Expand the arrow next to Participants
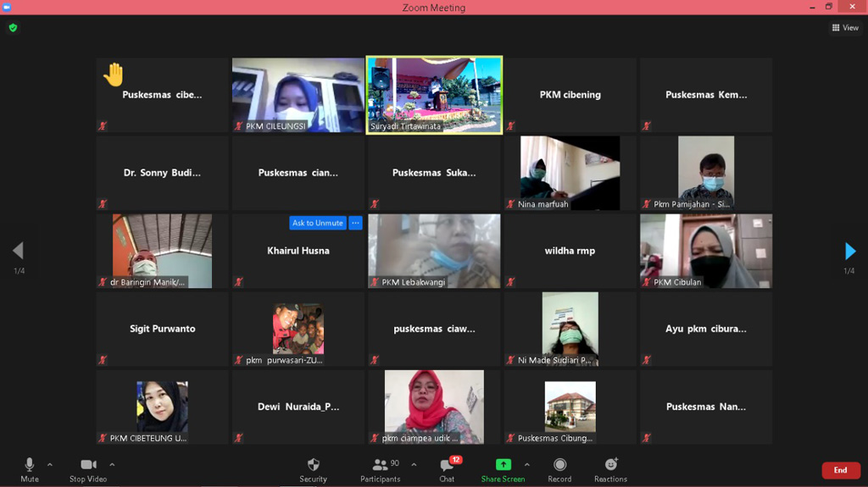The width and height of the screenshot is (868, 487). [x=414, y=465]
